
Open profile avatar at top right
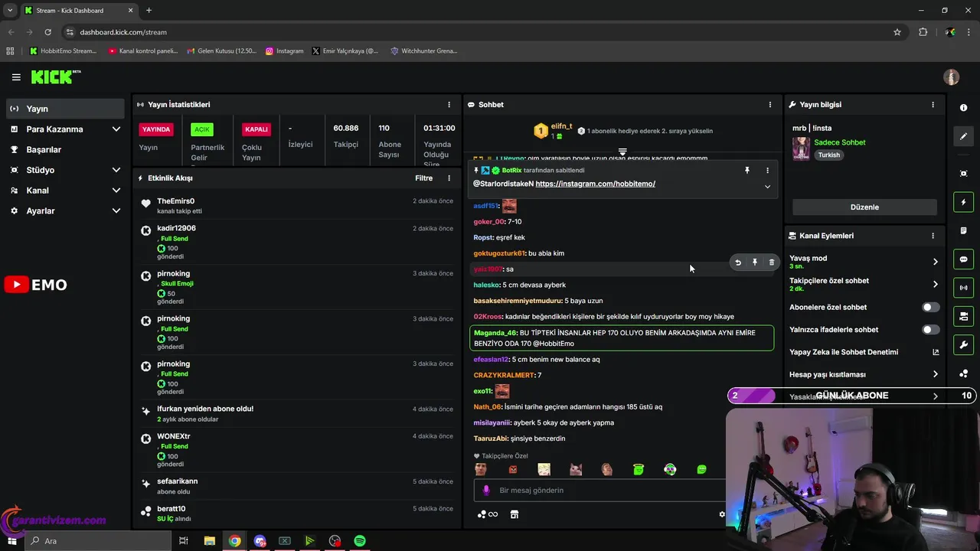click(x=951, y=77)
